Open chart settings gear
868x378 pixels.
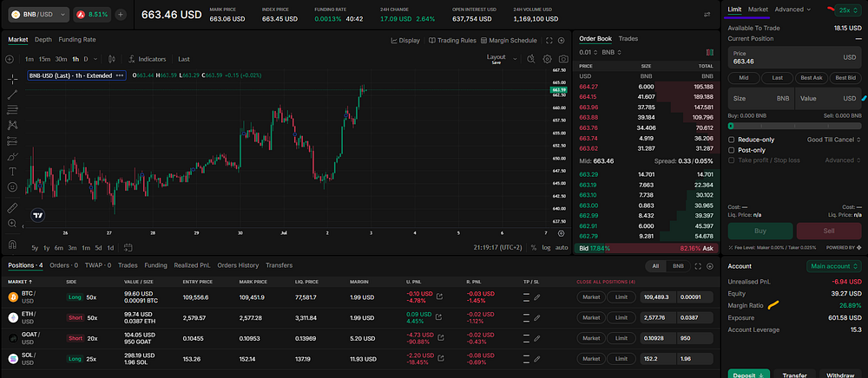pos(548,59)
